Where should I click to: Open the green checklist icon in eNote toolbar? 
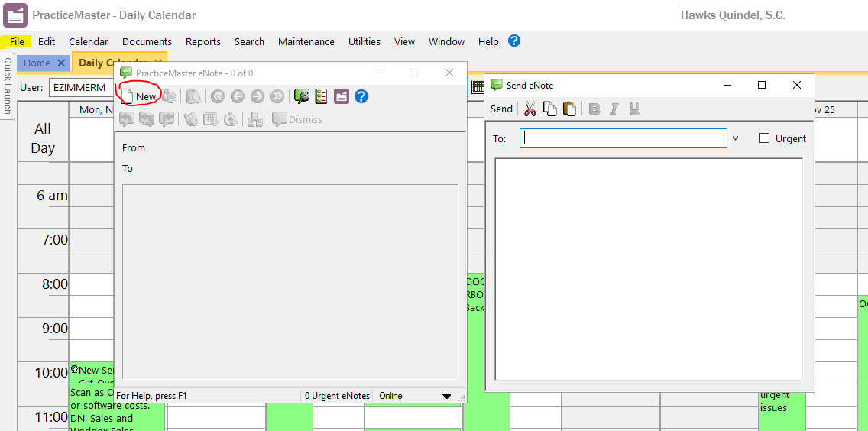click(321, 96)
